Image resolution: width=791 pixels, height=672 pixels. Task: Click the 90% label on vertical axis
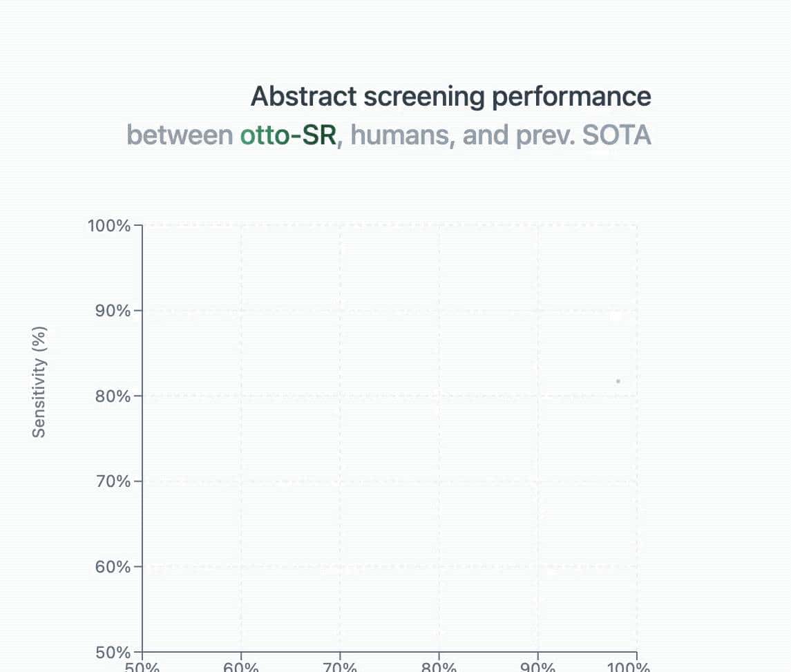click(x=113, y=311)
